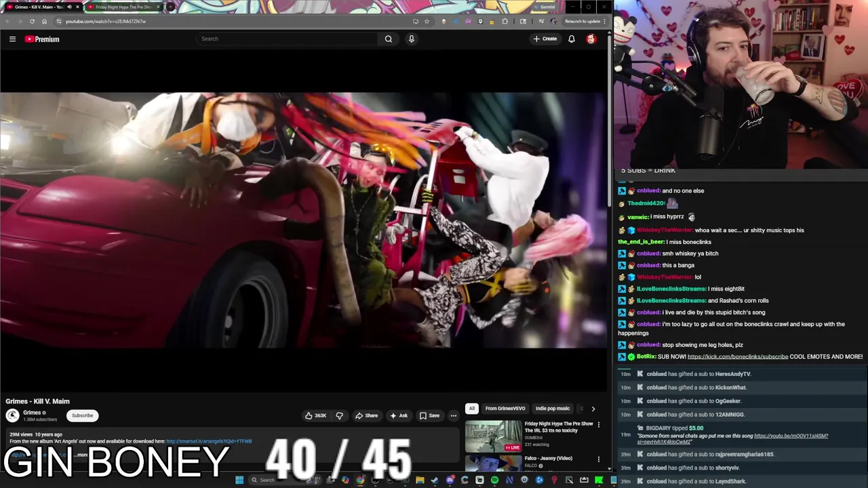This screenshot has height=488, width=868.
Task: Open options menu for Falco - Jeanny
Action: 598,459
